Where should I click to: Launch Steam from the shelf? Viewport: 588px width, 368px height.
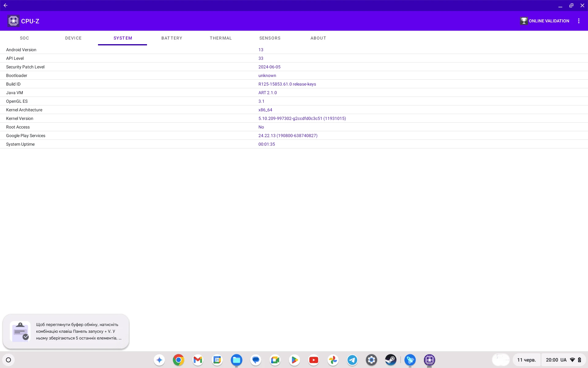(x=391, y=360)
